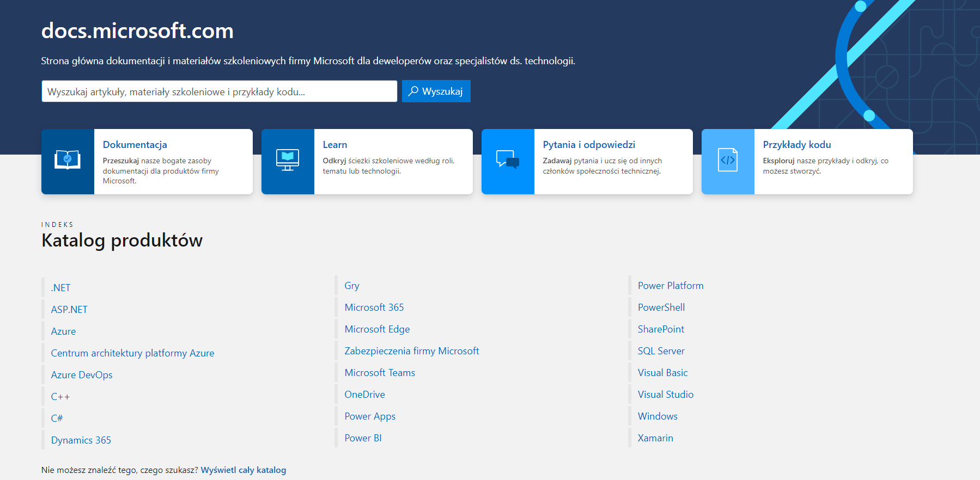Open Przykłady kodu card title
This screenshot has height=480, width=980.
click(797, 145)
